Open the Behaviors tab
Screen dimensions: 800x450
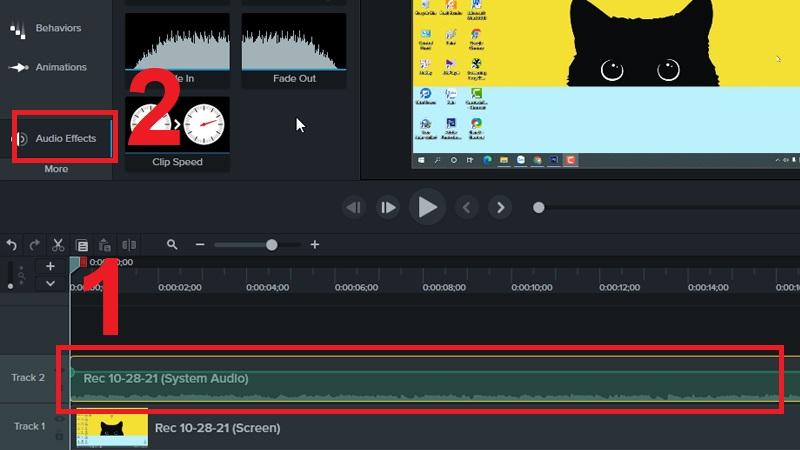coord(46,29)
